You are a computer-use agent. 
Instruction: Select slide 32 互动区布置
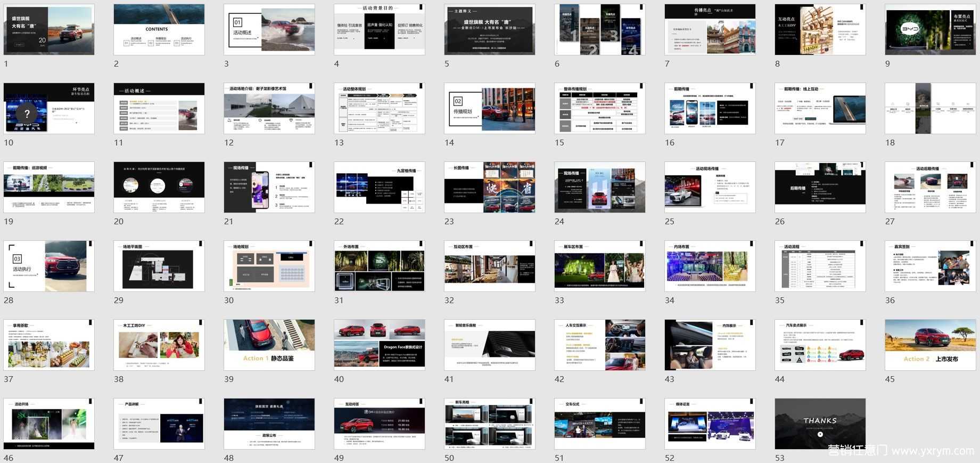coord(490,266)
